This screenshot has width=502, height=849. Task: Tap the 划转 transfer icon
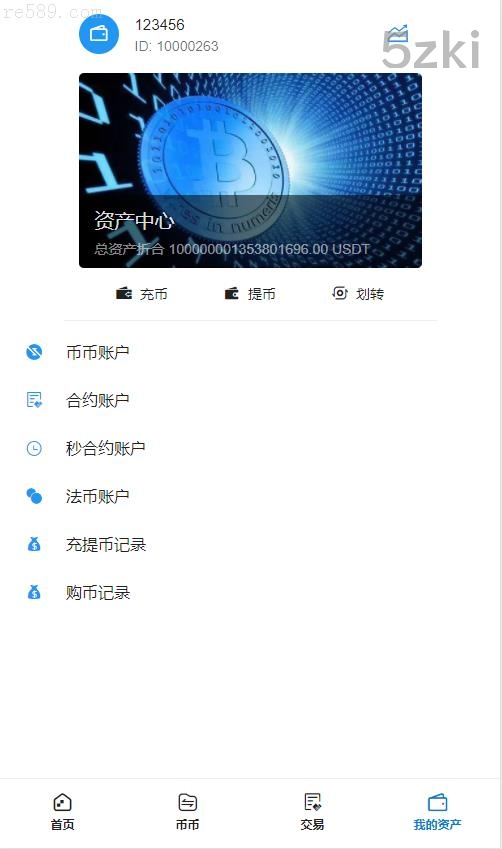340,293
